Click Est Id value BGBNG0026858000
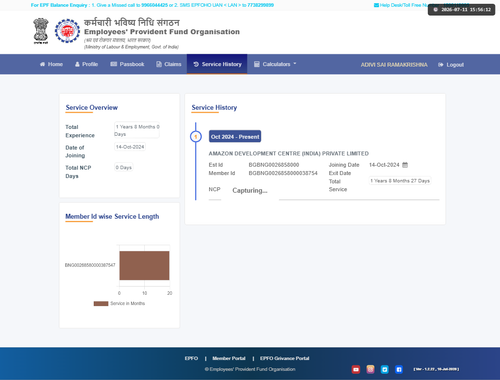Image resolution: width=500 pixels, height=380 pixels. (274, 165)
